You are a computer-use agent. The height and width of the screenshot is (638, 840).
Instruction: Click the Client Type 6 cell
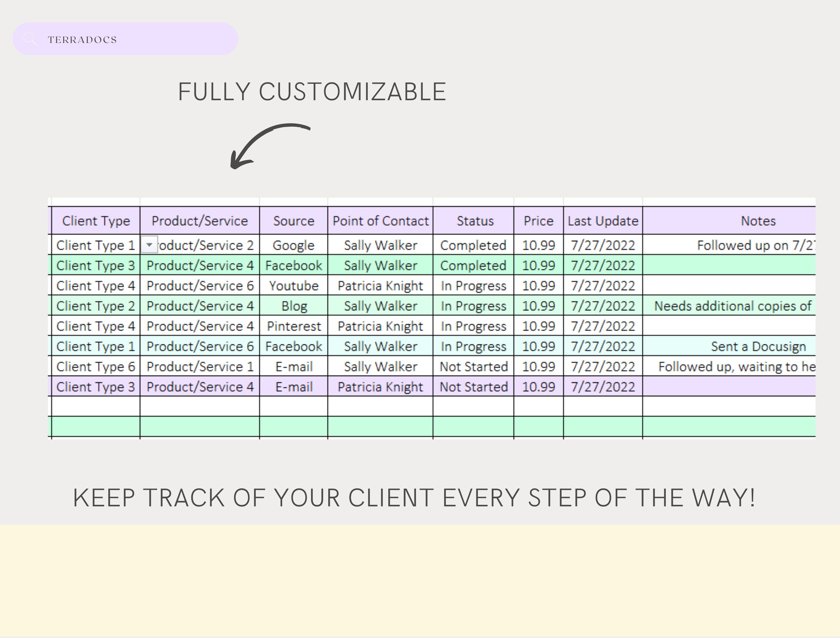(x=96, y=366)
